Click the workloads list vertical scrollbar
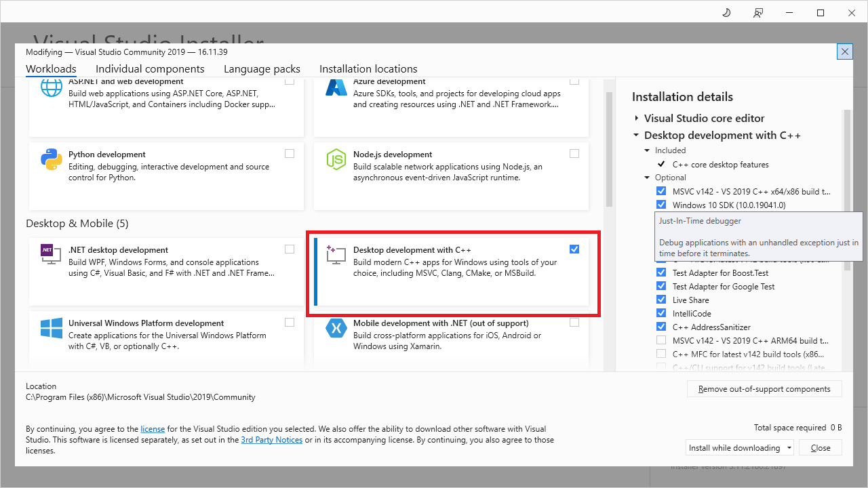868x488 pixels. [609, 149]
